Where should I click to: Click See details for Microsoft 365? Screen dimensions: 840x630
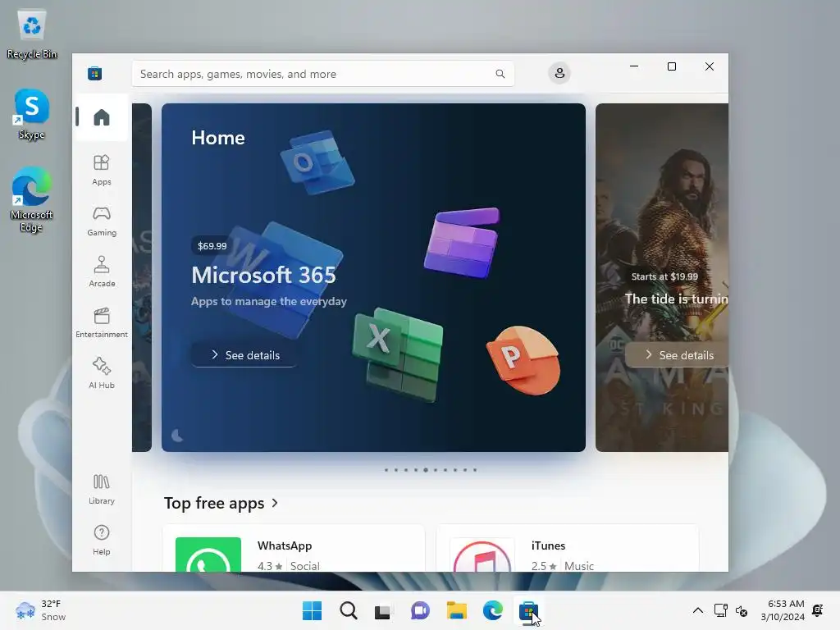[244, 355]
